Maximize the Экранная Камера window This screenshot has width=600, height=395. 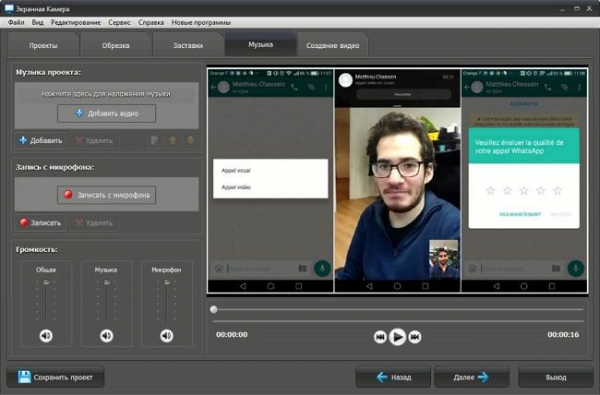tap(577, 8)
